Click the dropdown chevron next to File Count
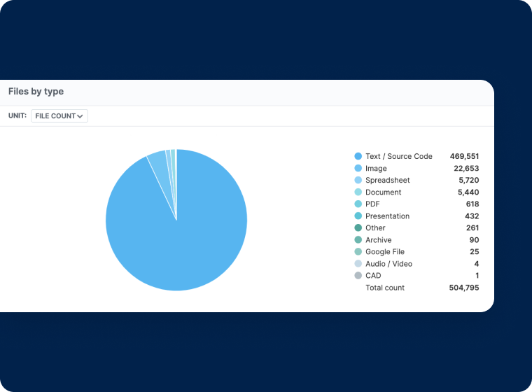The image size is (532, 392). click(x=80, y=116)
